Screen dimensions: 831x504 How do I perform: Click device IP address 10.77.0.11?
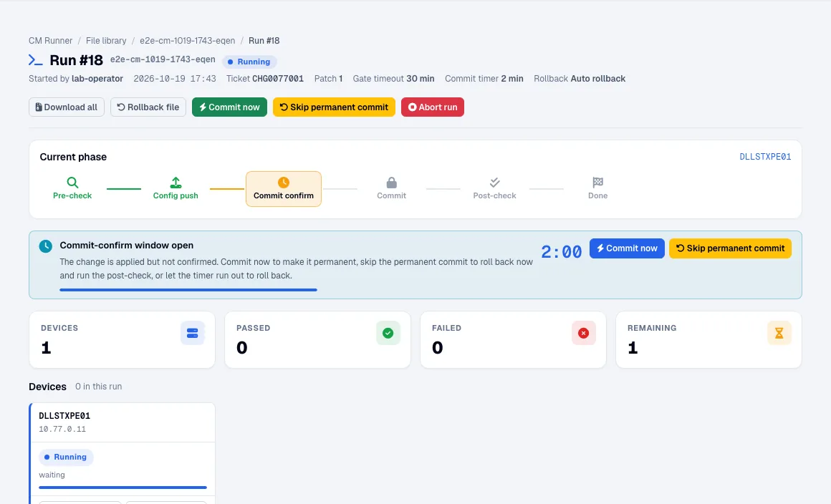coord(62,430)
